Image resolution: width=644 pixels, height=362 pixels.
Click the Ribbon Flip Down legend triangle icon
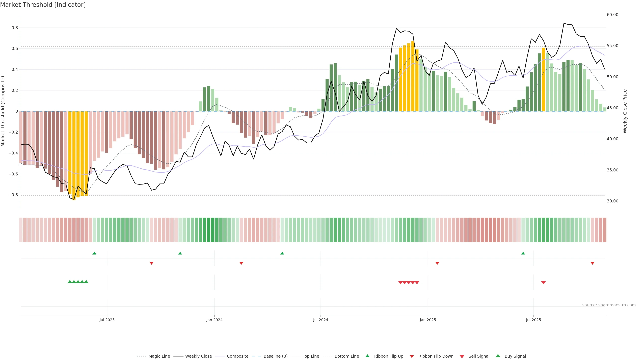click(x=412, y=356)
